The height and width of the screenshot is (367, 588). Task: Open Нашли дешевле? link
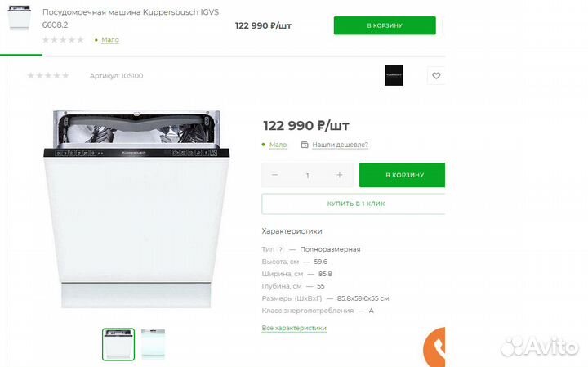(340, 145)
